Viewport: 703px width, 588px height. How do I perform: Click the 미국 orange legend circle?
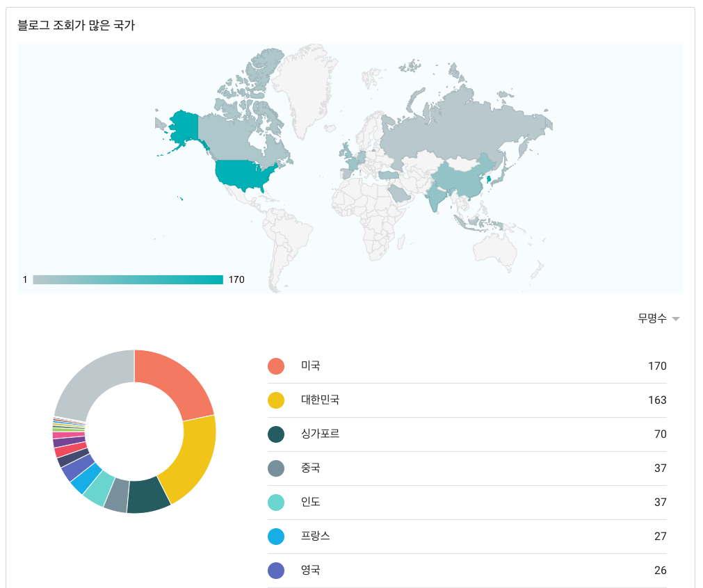(276, 366)
